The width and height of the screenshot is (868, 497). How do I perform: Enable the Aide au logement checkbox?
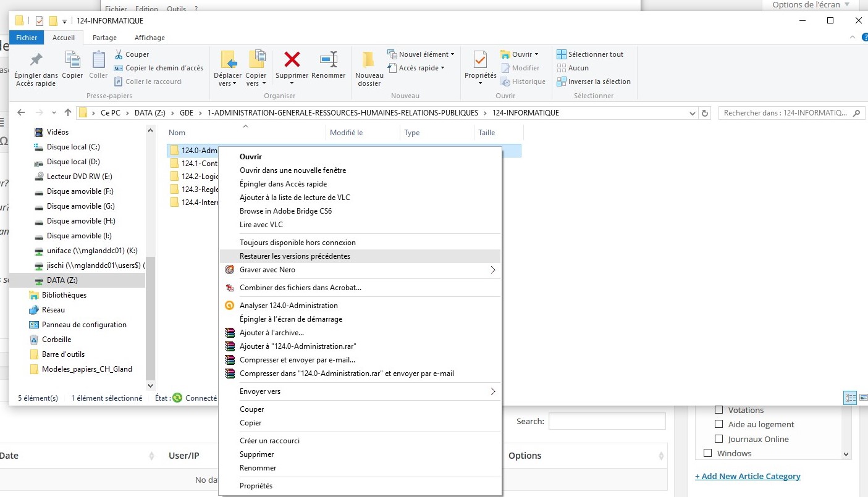718,424
